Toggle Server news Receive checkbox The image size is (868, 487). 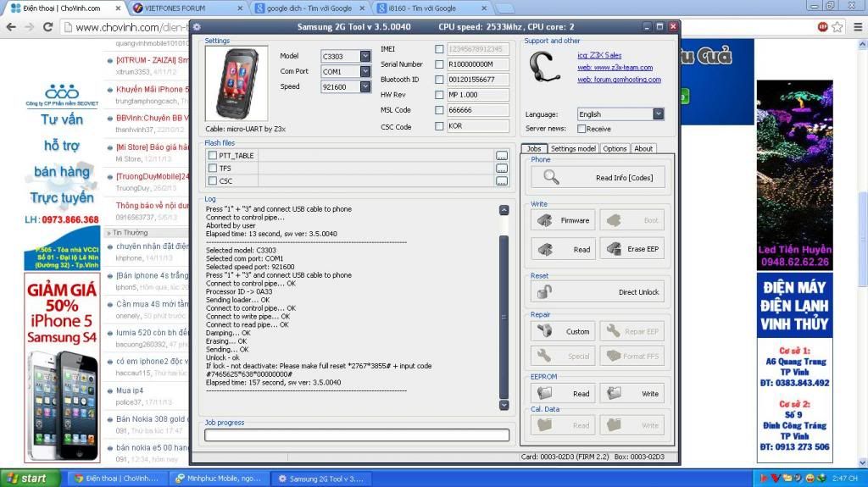tap(581, 129)
